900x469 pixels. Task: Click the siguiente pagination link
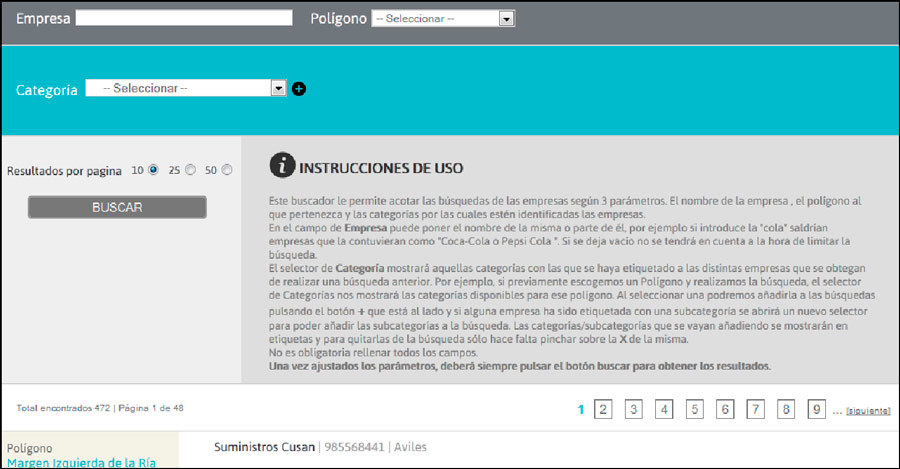[x=868, y=411]
